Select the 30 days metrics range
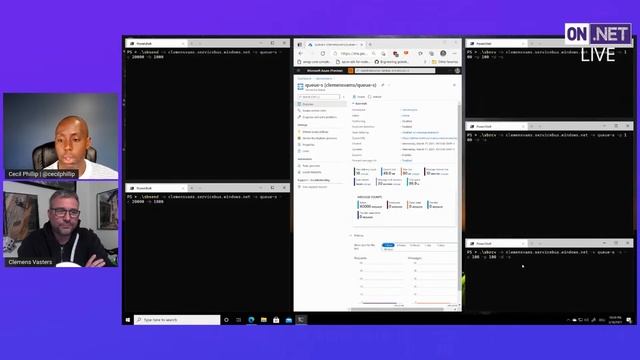This screenshot has width=640, height=360. coord(388,249)
